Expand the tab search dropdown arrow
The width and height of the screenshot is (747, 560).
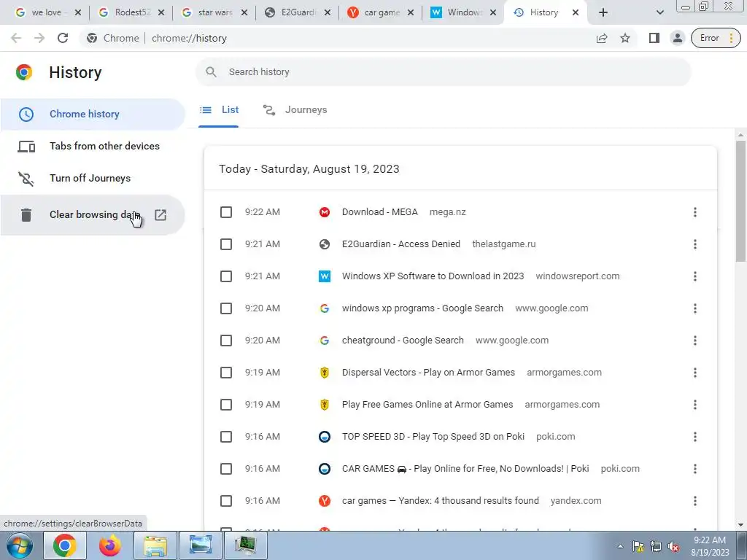tap(659, 12)
